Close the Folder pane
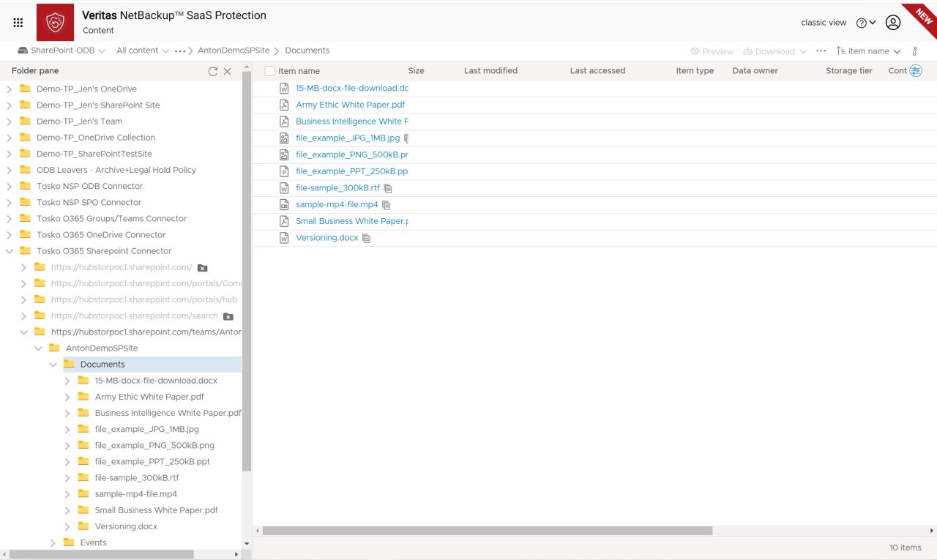Screen dimensions: 937x560 click(x=228, y=71)
